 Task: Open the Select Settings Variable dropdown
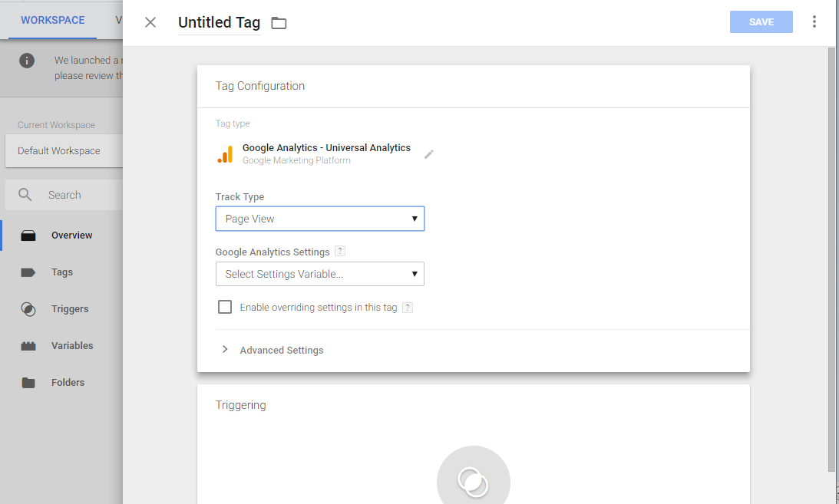[320, 274]
